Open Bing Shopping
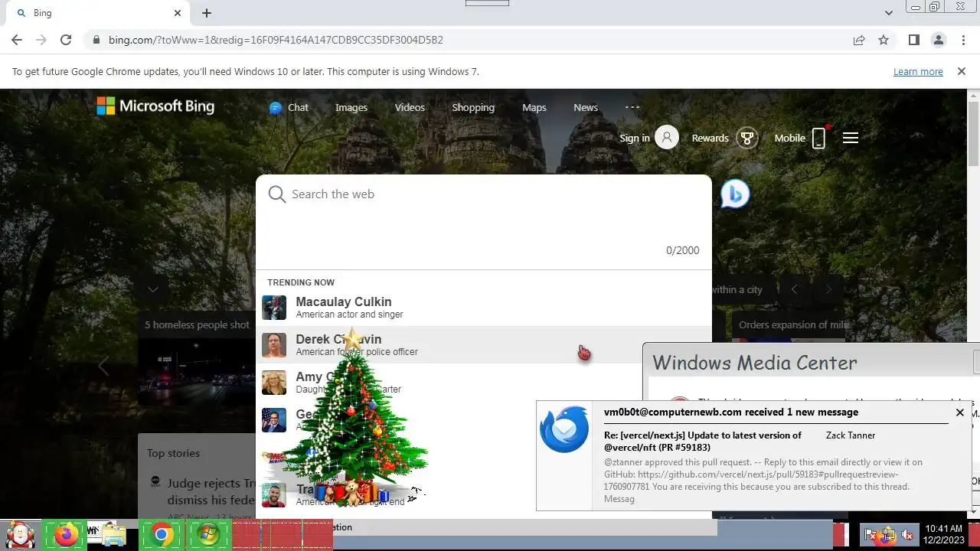The image size is (980, 551). [473, 108]
